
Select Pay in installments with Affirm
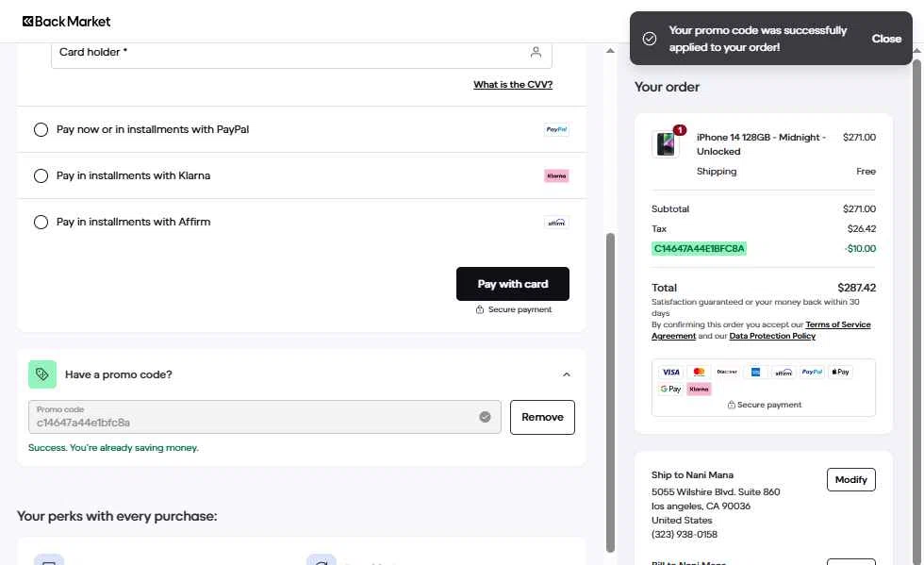coord(41,223)
